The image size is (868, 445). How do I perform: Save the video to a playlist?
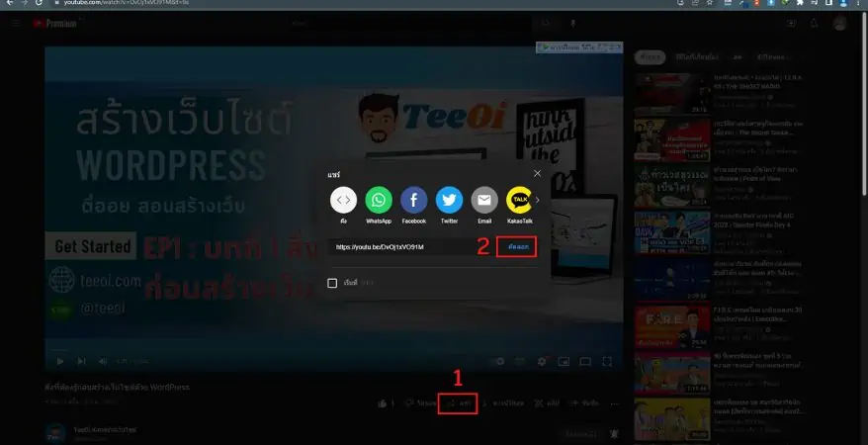[x=584, y=403]
